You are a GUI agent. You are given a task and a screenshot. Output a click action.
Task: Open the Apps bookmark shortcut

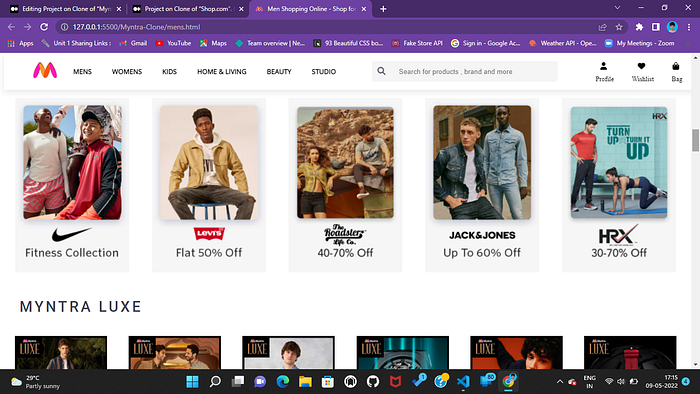21,43
